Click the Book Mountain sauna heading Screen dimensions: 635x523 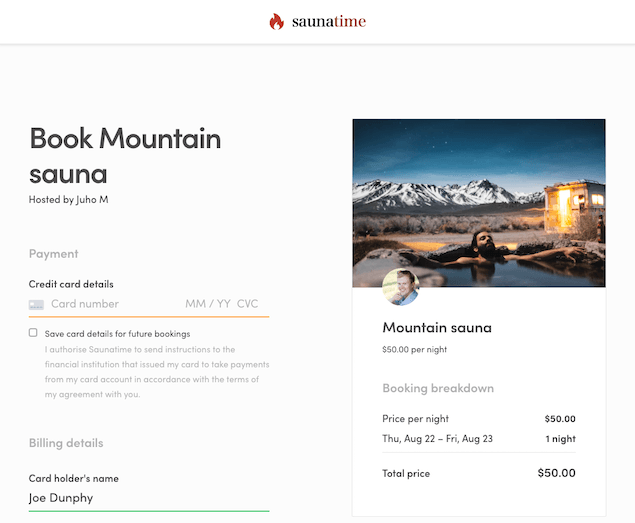pyautogui.click(x=125, y=155)
